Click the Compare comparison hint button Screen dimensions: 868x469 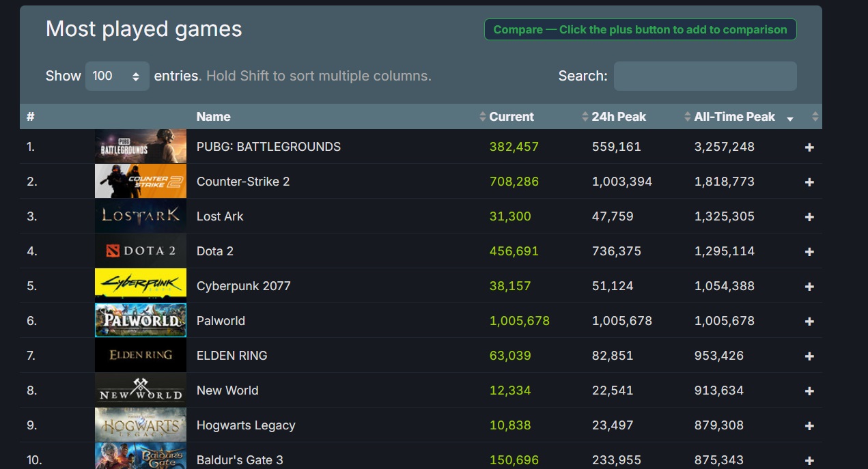pyautogui.click(x=640, y=29)
